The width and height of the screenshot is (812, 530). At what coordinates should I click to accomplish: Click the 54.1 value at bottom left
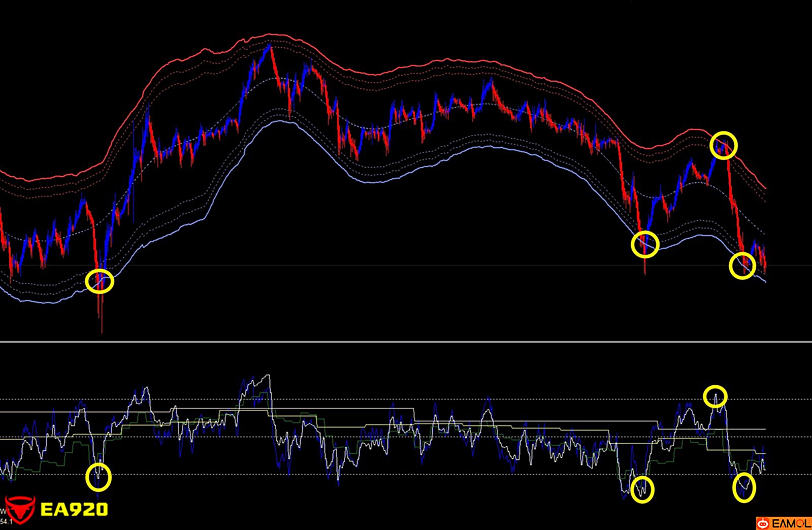click(6, 521)
